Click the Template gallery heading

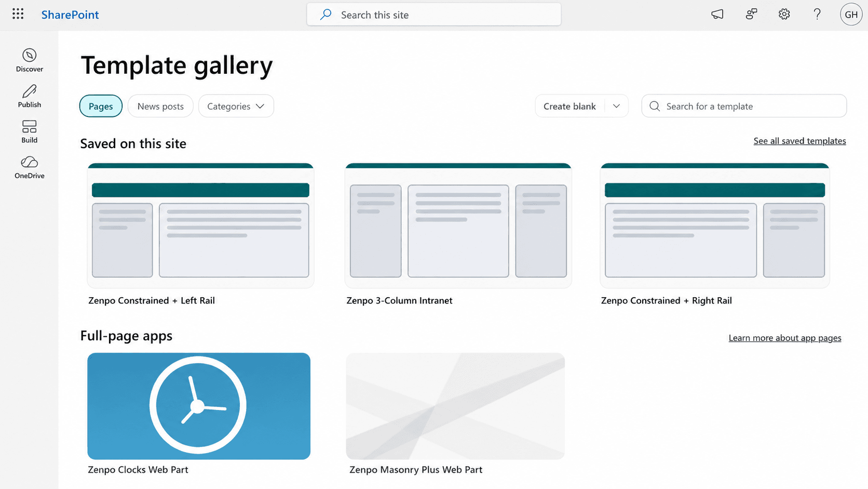pyautogui.click(x=177, y=65)
